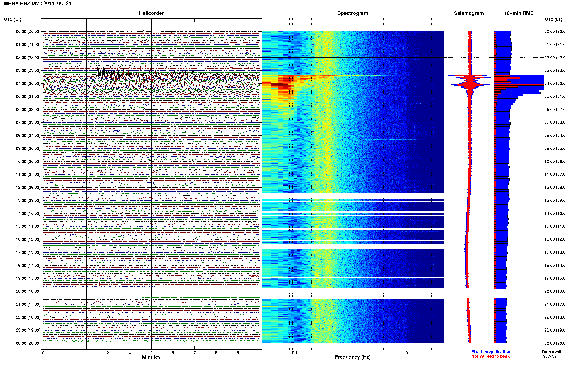Click the '9' tick label on the Minutes axis
Image resolution: width=588 pixels, height=368 pixels.
[238, 353]
